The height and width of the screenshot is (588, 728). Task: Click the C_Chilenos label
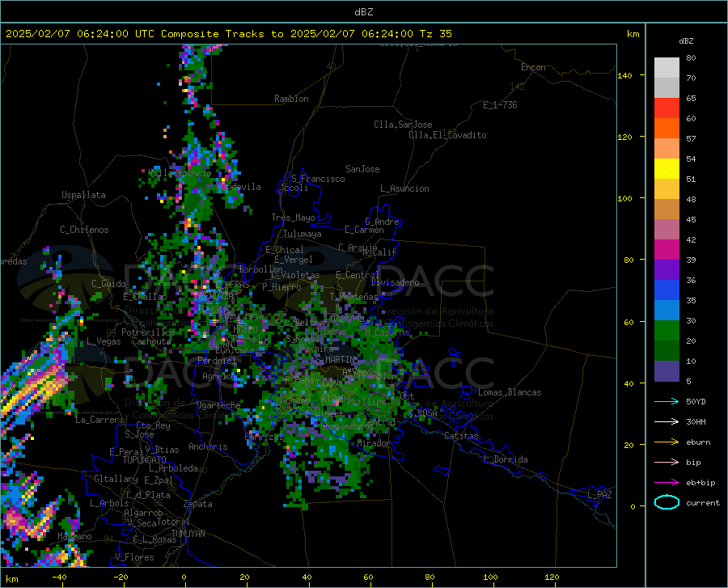[x=84, y=230]
